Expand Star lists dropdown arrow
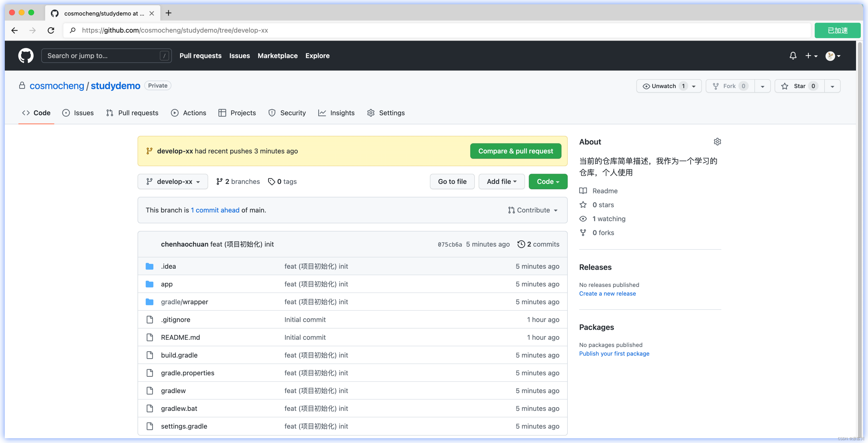Viewport: 868px width, 443px height. click(x=832, y=86)
